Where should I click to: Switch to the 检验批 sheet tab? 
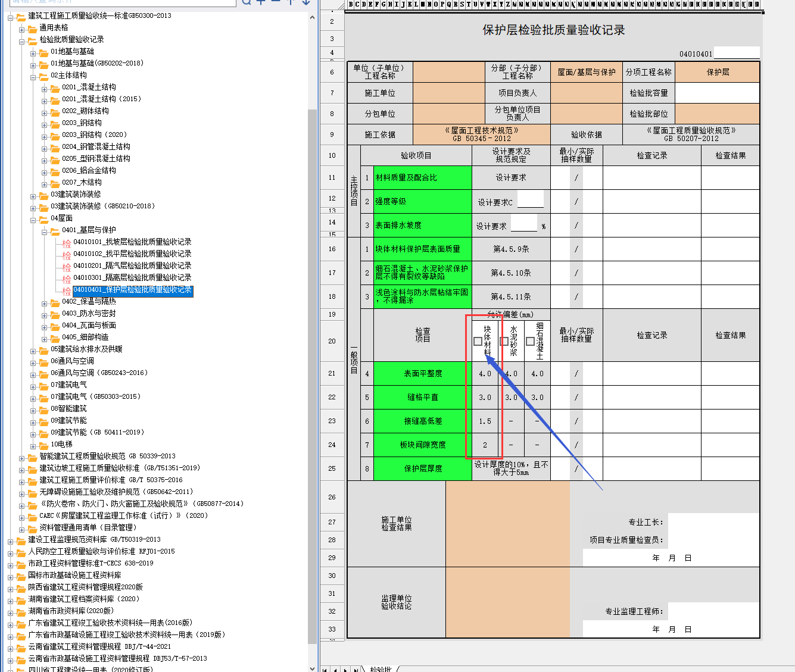tap(381, 669)
